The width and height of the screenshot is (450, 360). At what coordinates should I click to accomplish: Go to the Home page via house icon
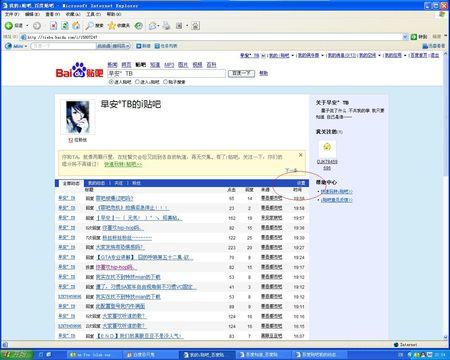[x=76, y=26]
